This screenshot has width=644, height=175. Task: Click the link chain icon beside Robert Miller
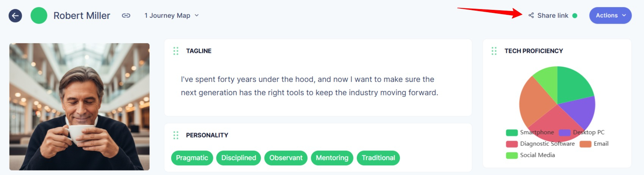126,16
